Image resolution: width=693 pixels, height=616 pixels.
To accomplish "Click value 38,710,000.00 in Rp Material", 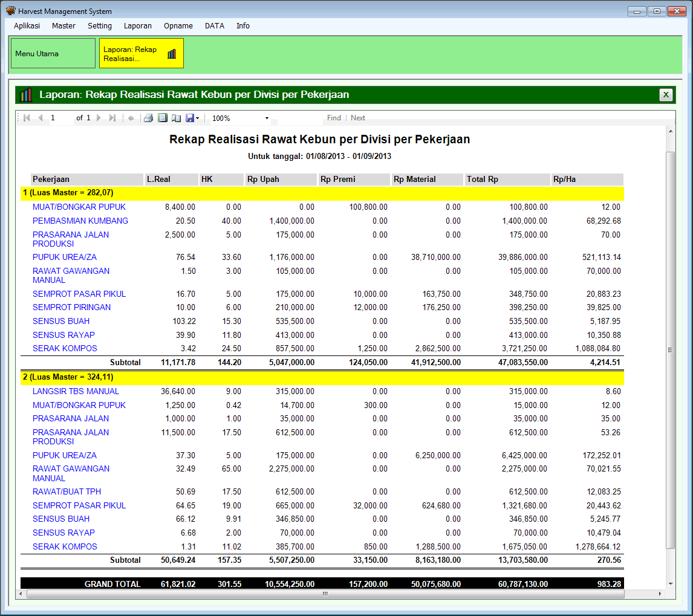I will [x=436, y=257].
